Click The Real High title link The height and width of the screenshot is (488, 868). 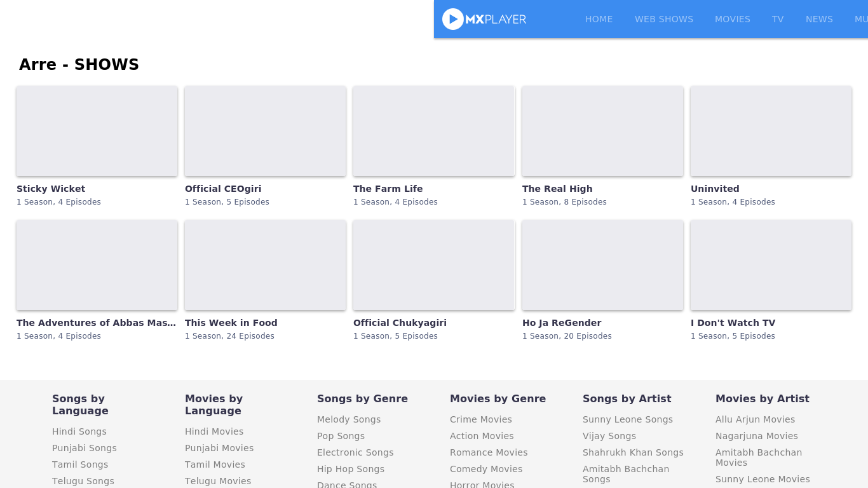(557, 189)
